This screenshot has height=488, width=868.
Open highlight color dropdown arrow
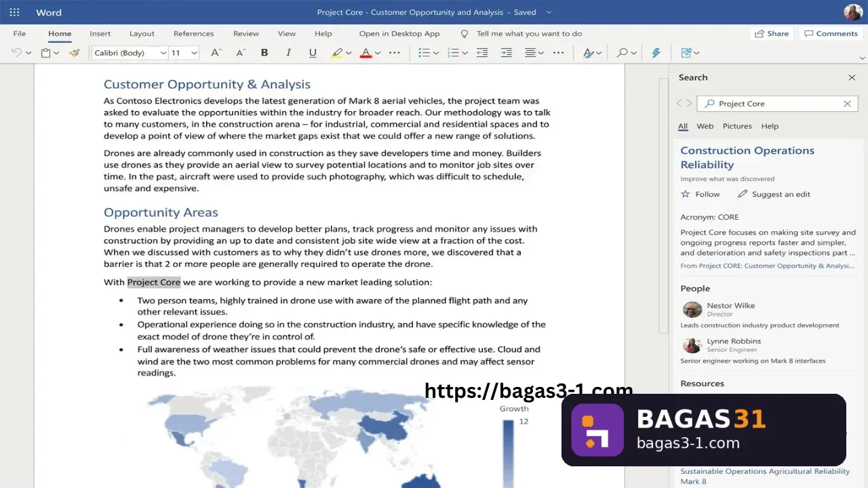coord(349,53)
